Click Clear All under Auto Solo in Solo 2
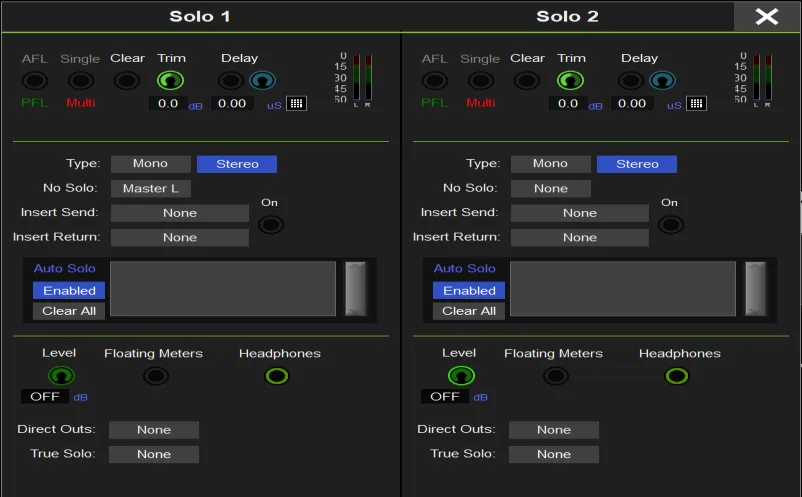802x497 pixels. click(x=469, y=311)
